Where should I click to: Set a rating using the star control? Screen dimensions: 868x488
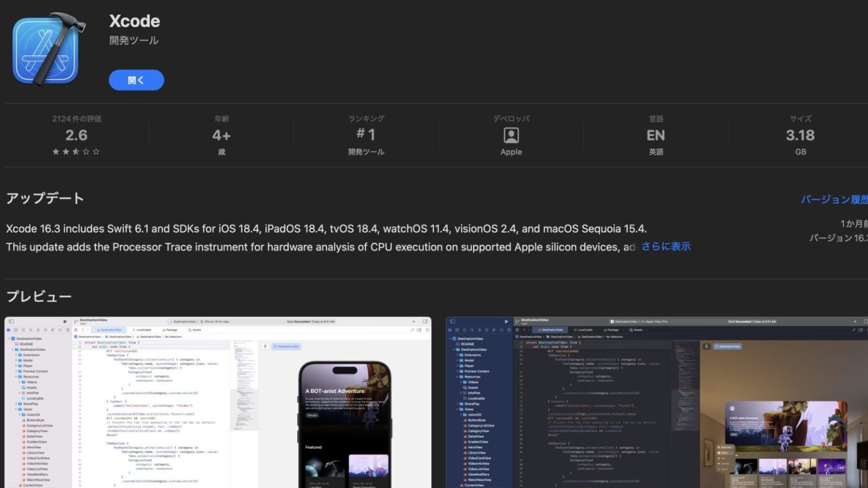click(x=76, y=151)
